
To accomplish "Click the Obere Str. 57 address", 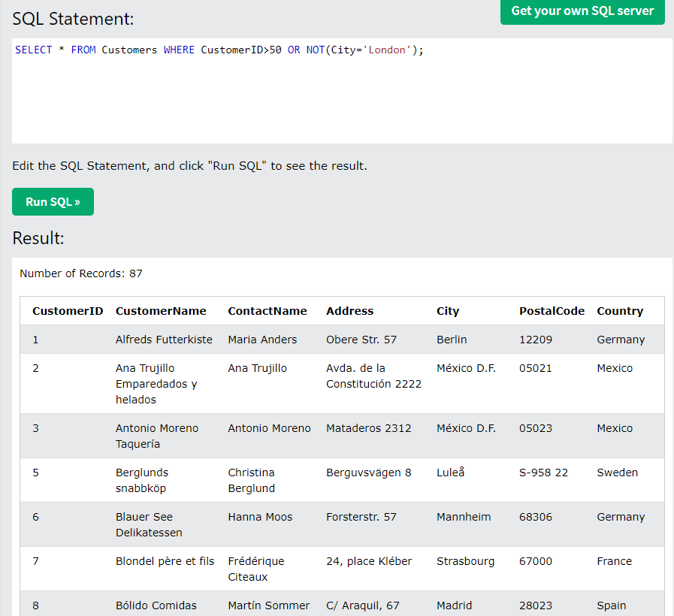I will 361,340.
